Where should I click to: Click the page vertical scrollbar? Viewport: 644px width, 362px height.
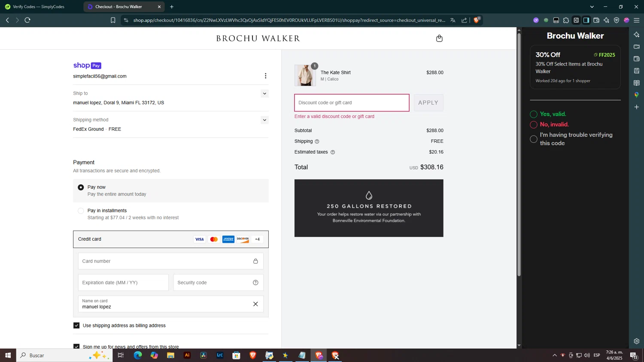519,154
